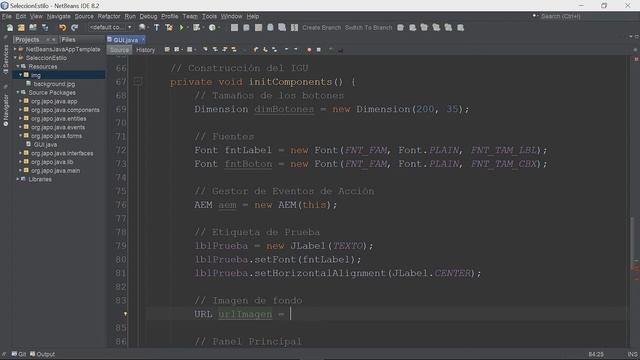640x360 pixels.
Task: Click the New File toolbar icon
Action: coord(9,28)
